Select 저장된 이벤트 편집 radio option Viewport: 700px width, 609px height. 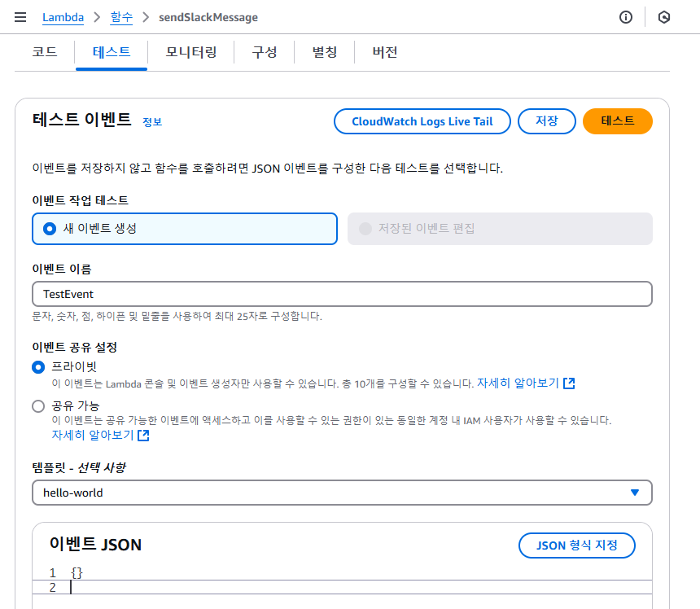[500, 229]
